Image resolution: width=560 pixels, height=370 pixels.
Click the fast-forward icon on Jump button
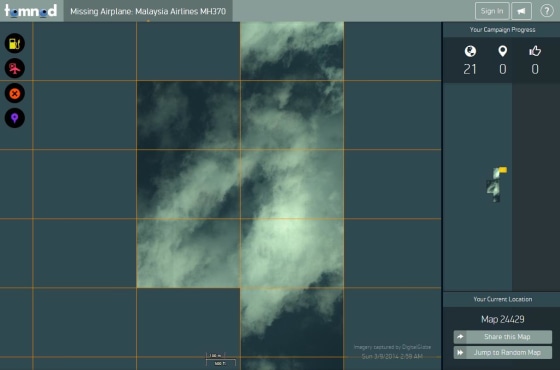pyautogui.click(x=460, y=352)
